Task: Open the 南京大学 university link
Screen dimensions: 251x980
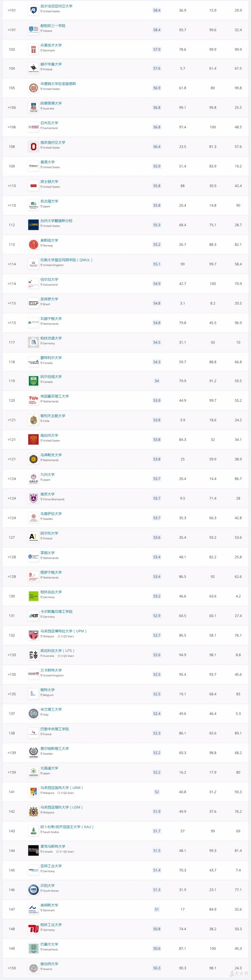Action: [48, 494]
